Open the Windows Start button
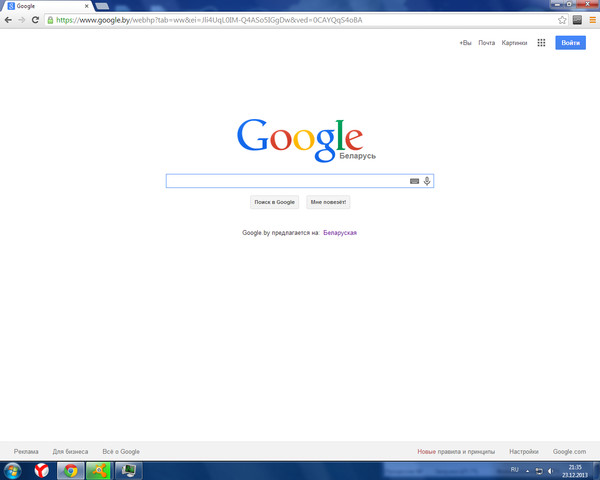Screen dimensions: 600x480 pos(13,470)
